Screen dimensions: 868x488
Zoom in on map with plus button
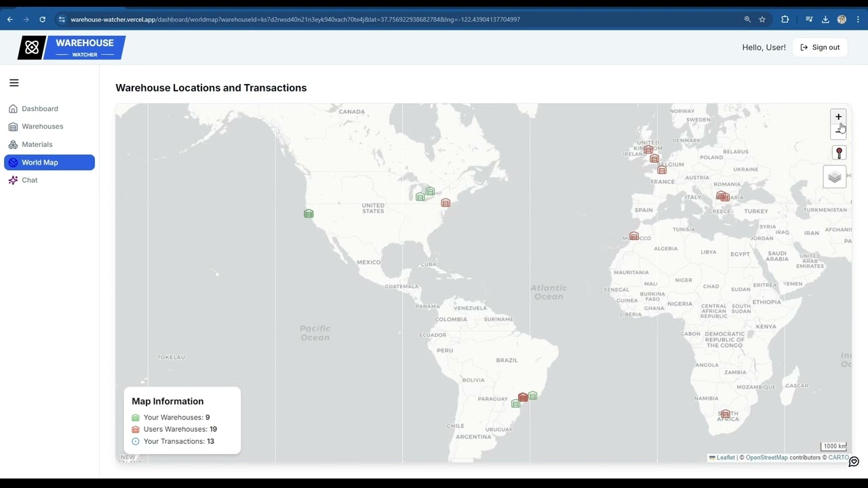[839, 117]
